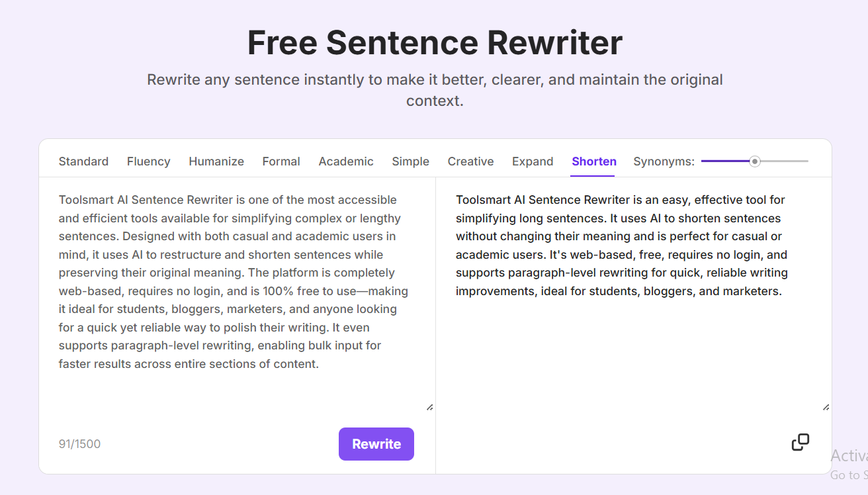Click the input box resize handle
Image resolution: width=868 pixels, height=495 pixels.
coord(429,407)
